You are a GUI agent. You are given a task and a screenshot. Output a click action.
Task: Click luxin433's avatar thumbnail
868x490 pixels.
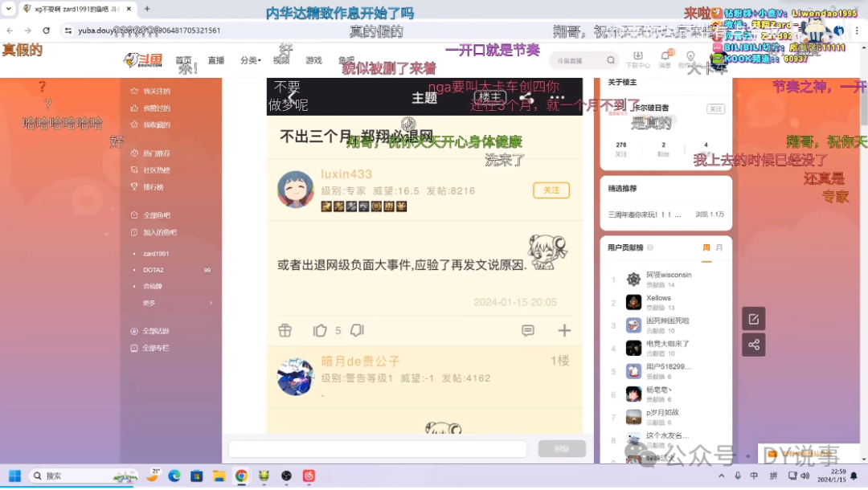[x=296, y=189]
